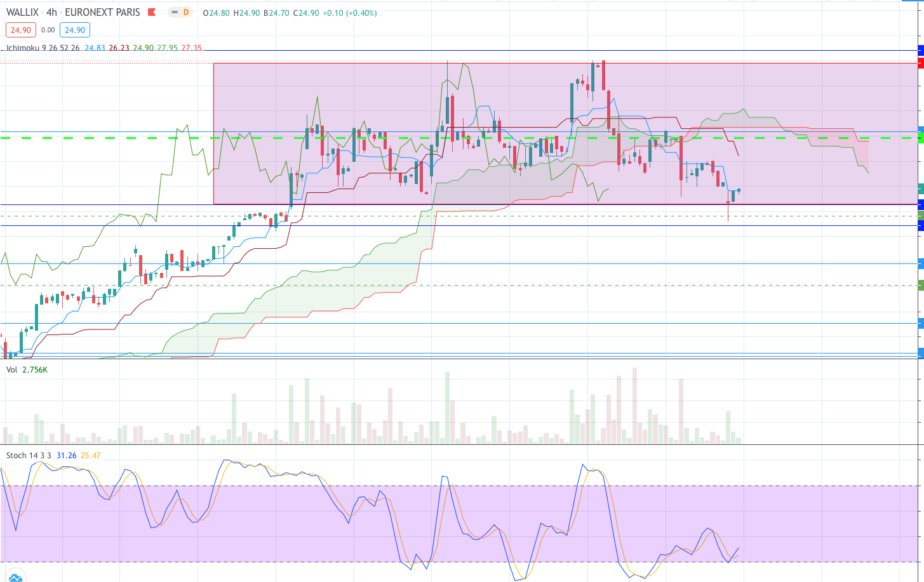Click the Stoch orange value 25.47

click(x=91, y=455)
